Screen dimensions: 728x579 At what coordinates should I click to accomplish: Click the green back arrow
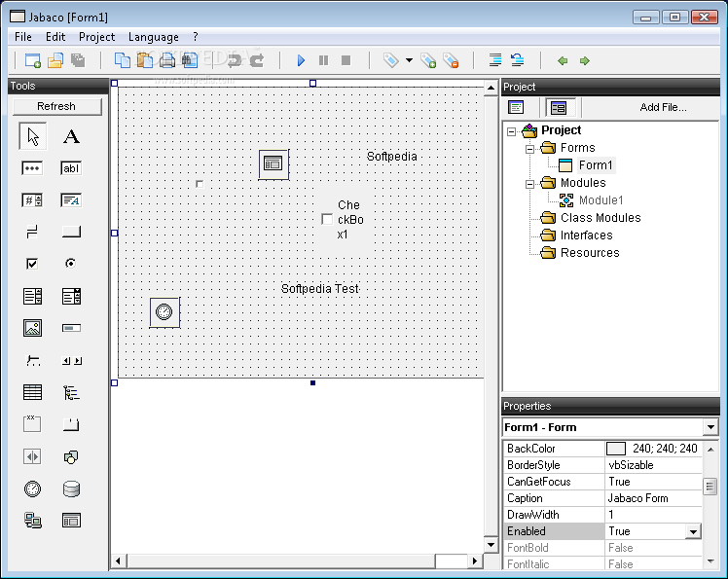563,61
